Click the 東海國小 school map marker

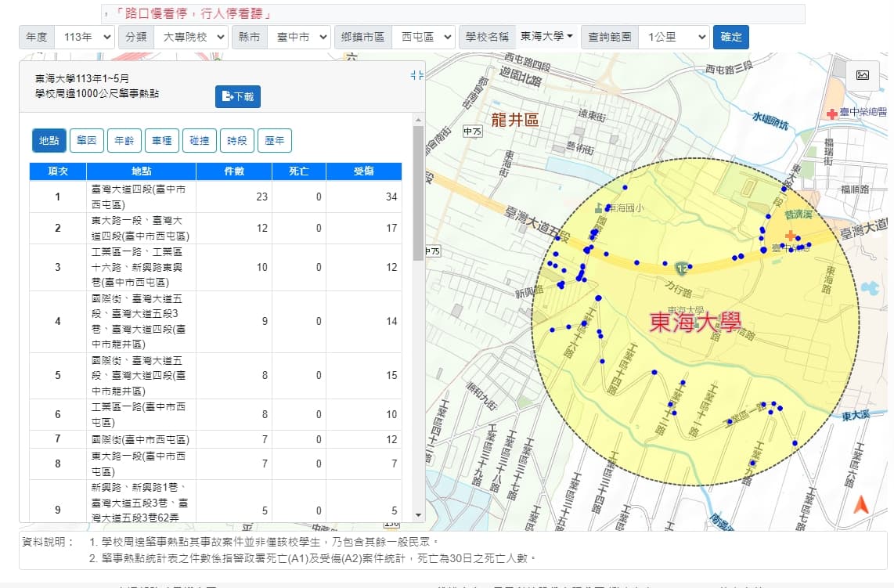(599, 208)
